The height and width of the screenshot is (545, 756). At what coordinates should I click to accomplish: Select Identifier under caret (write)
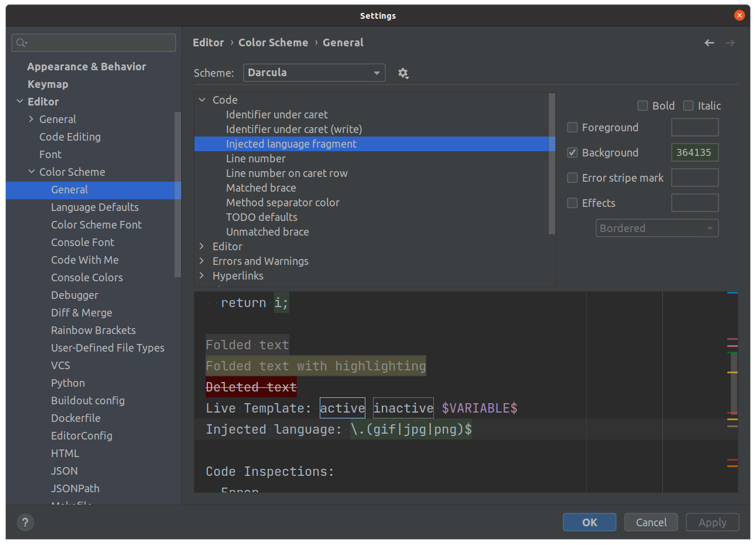point(293,129)
